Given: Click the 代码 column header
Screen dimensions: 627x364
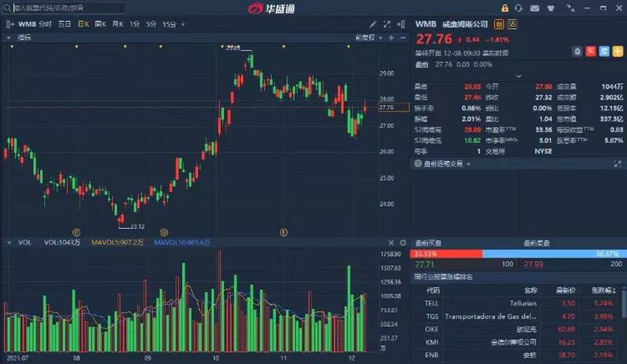Looking at the screenshot, I should pyautogui.click(x=432, y=290).
